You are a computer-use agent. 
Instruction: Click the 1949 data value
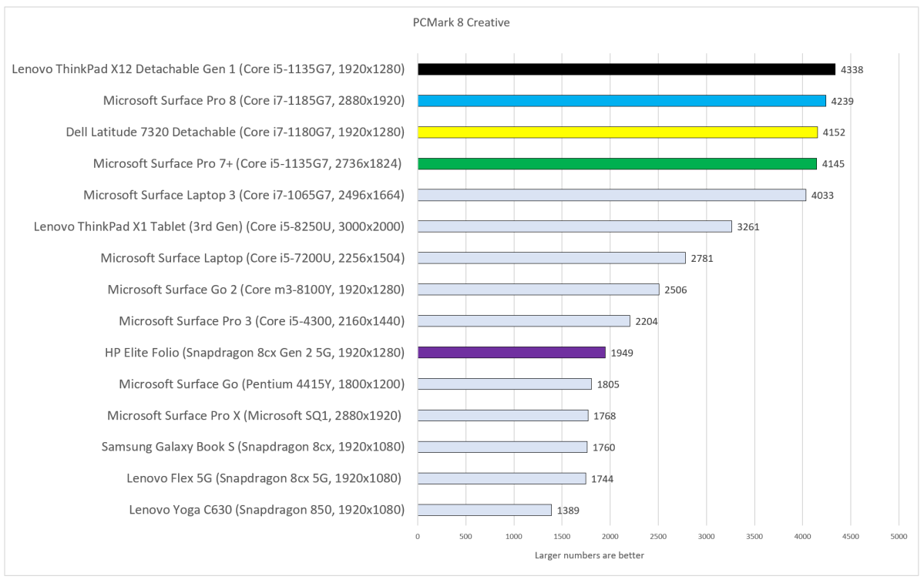(x=622, y=353)
